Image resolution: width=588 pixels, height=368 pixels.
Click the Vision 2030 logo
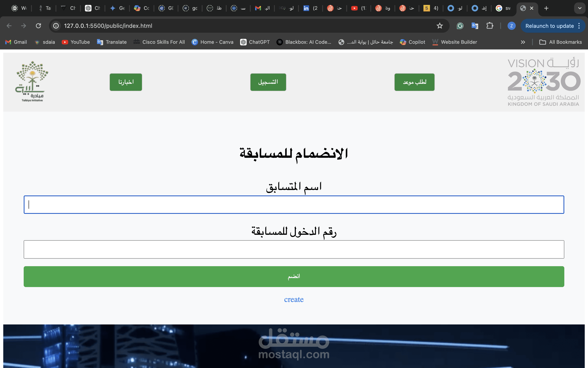tap(544, 82)
